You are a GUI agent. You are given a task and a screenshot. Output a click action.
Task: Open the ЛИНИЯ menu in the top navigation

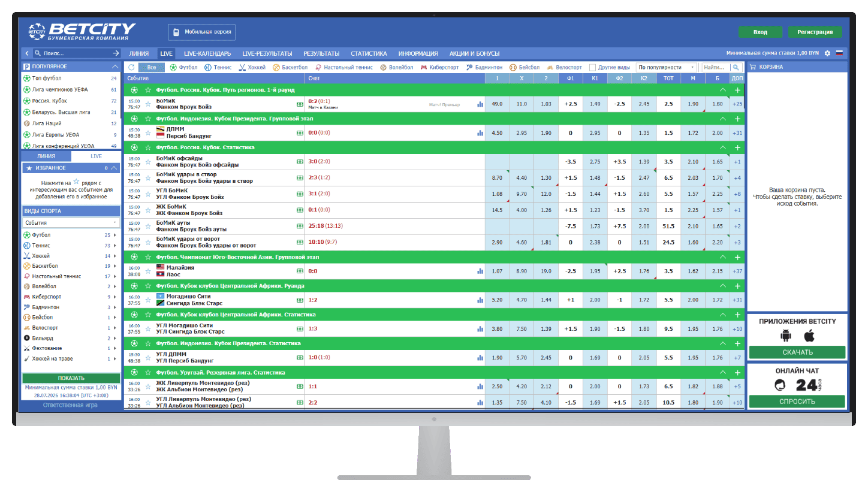(139, 53)
